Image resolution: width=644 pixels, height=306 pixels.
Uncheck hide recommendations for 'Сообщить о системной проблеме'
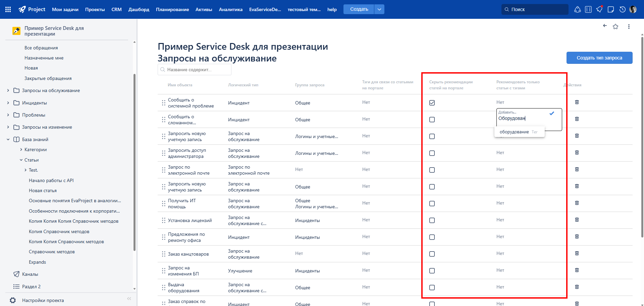[432, 103]
